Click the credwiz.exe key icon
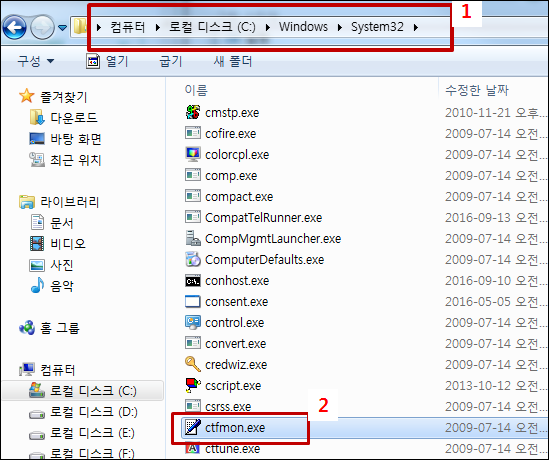Image resolution: width=549 pixels, height=460 pixels. pos(193,364)
